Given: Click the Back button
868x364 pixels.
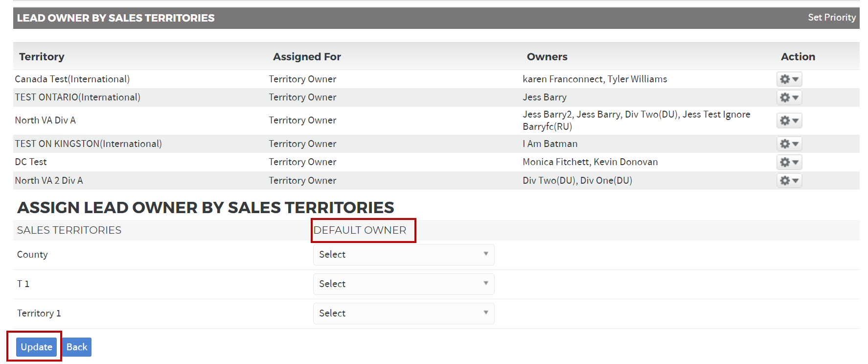Looking at the screenshot, I should (x=77, y=347).
